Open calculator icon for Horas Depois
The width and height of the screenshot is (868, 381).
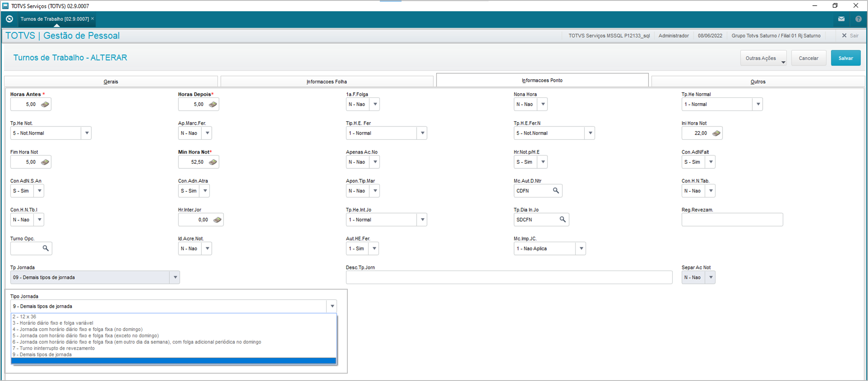213,104
